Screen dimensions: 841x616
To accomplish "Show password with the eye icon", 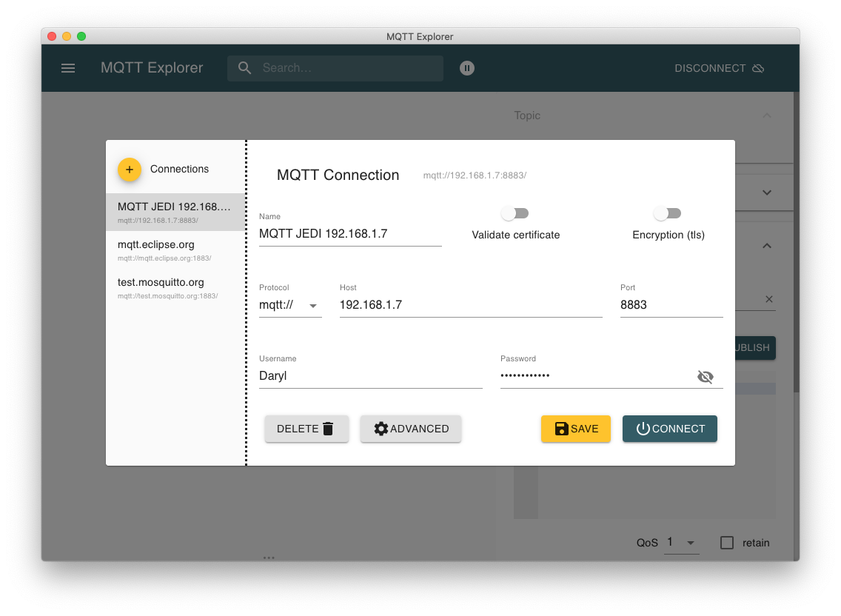I will point(705,377).
